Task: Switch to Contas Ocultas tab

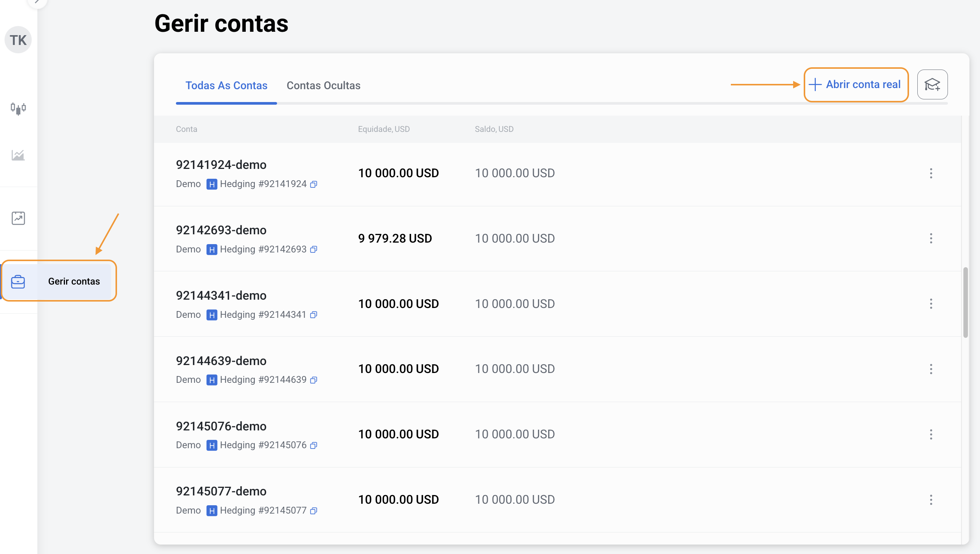Action: (323, 85)
